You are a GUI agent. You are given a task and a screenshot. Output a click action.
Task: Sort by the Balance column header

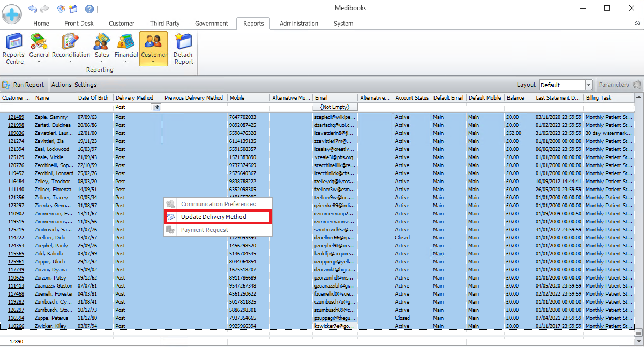point(515,98)
